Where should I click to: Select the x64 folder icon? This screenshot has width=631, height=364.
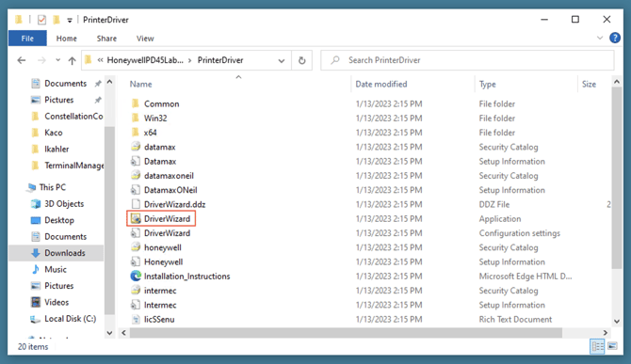136,133
